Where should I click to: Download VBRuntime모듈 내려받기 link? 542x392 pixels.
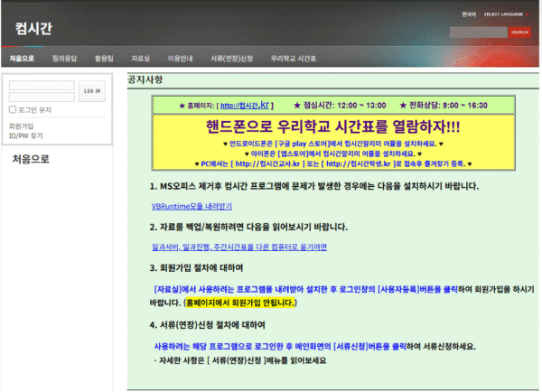coord(192,206)
